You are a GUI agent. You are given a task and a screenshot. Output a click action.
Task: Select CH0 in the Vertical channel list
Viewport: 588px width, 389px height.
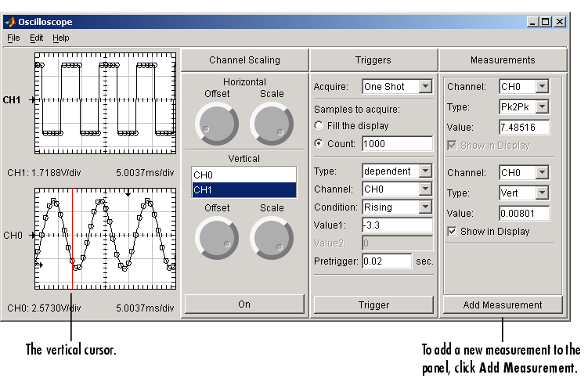coord(243,175)
